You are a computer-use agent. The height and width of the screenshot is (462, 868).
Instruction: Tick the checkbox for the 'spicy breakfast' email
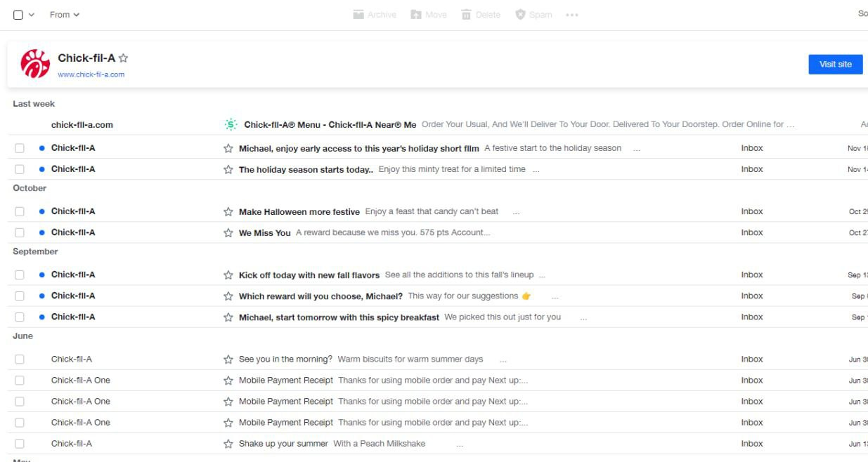[x=19, y=317]
